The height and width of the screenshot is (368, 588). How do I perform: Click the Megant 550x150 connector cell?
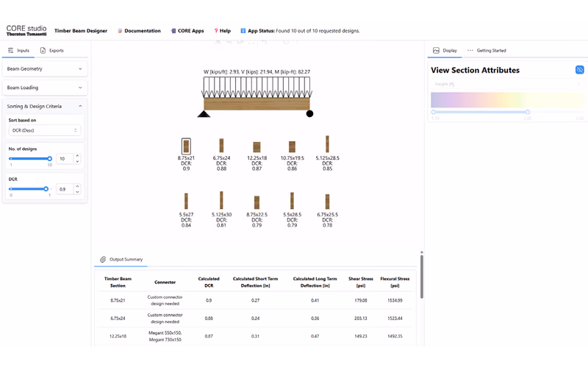tap(165, 336)
